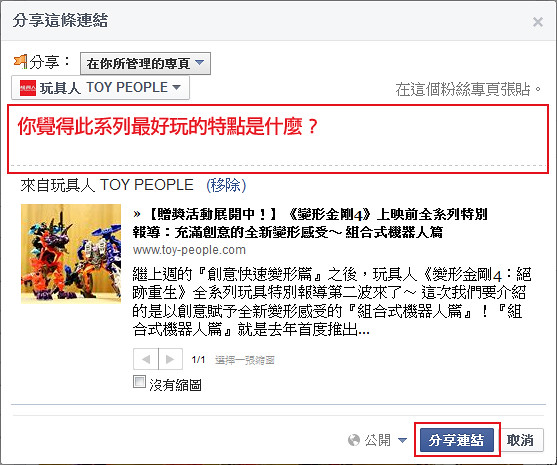
Task: Click the www.toy-people.com URL
Action: point(189,250)
